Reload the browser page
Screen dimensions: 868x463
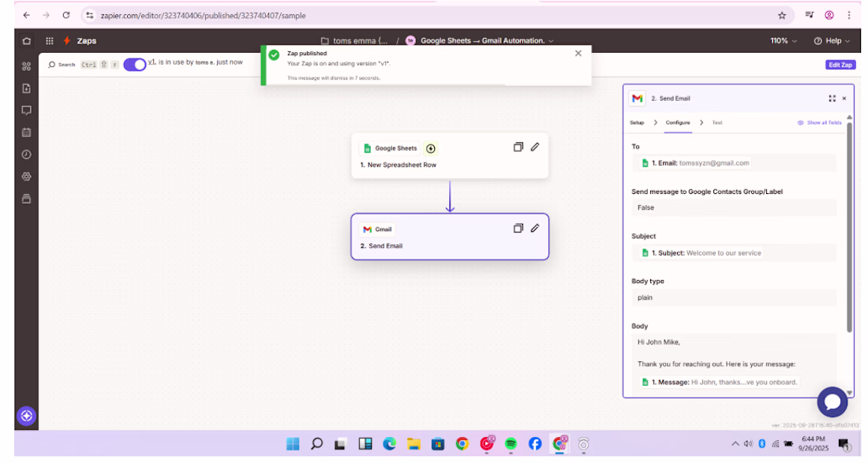(x=65, y=16)
